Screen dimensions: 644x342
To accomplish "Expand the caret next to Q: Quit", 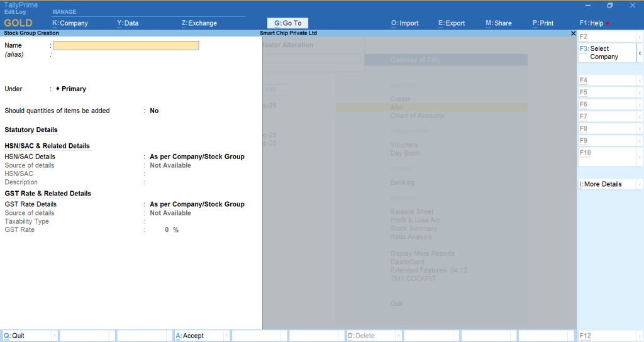I will (54, 336).
